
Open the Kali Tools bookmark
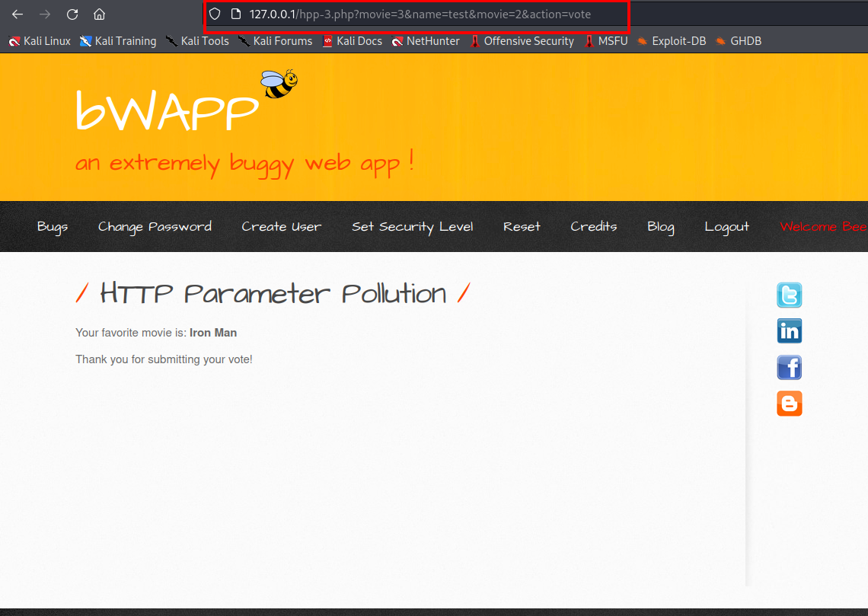[197, 41]
